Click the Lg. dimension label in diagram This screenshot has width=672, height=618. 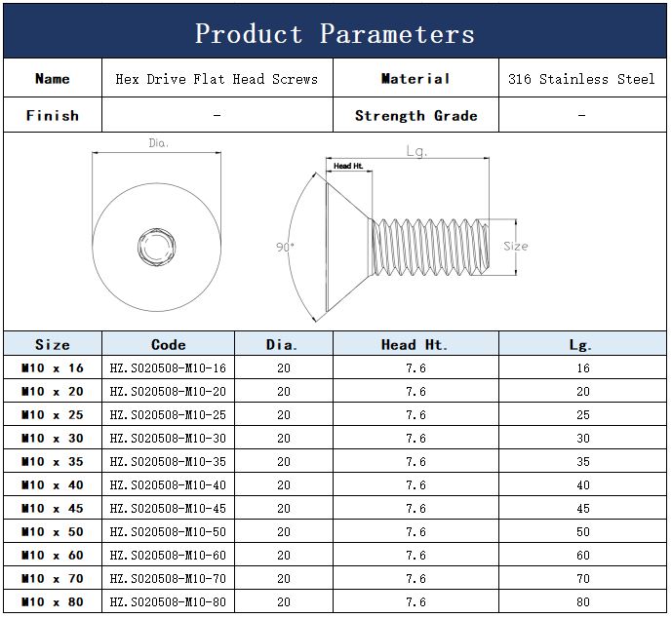pos(416,151)
